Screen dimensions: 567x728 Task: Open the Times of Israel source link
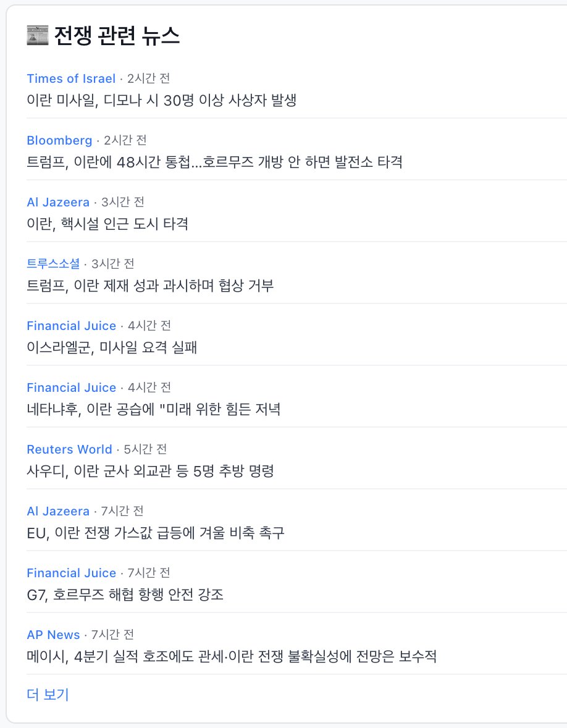pos(71,78)
